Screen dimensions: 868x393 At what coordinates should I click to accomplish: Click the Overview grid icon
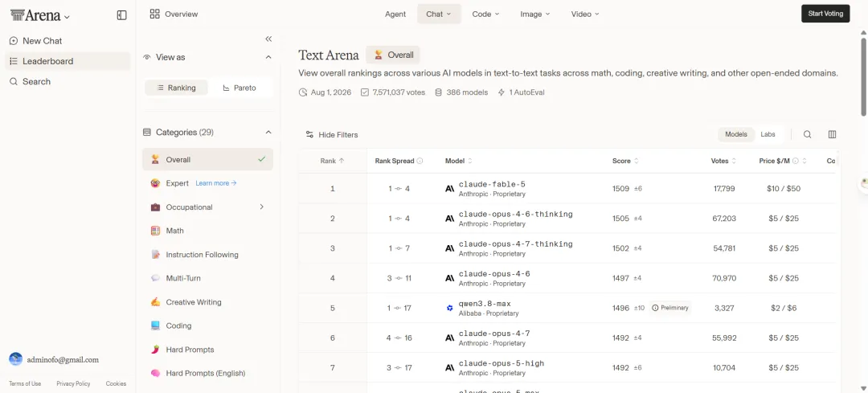click(155, 14)
